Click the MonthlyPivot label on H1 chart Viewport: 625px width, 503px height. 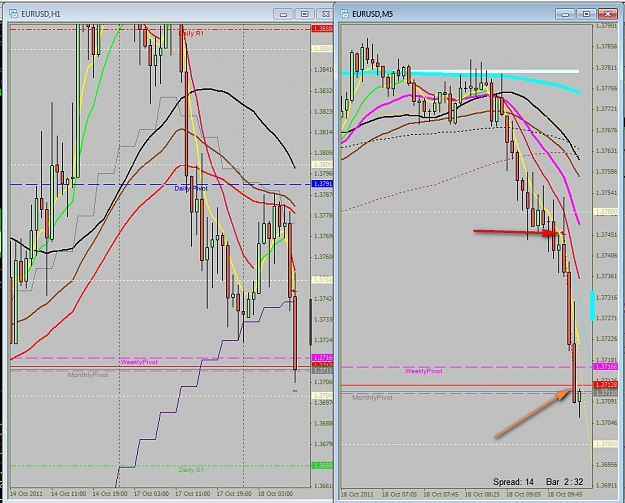pos(88,375)
